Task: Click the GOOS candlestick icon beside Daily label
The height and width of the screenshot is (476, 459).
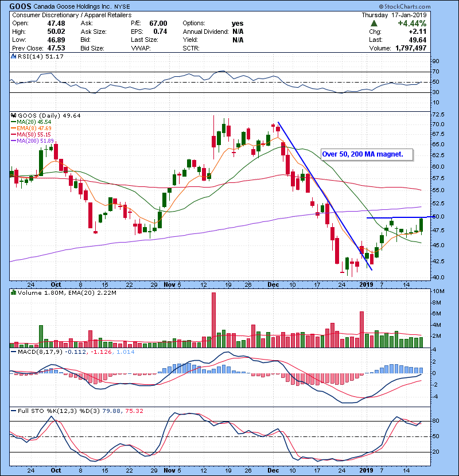Action: [x=13, y=116]
